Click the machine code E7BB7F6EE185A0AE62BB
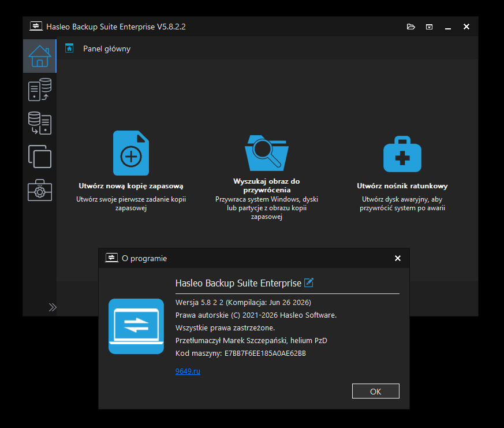The width and height of the screenshot is (504, 428). [x=265, y=353]
